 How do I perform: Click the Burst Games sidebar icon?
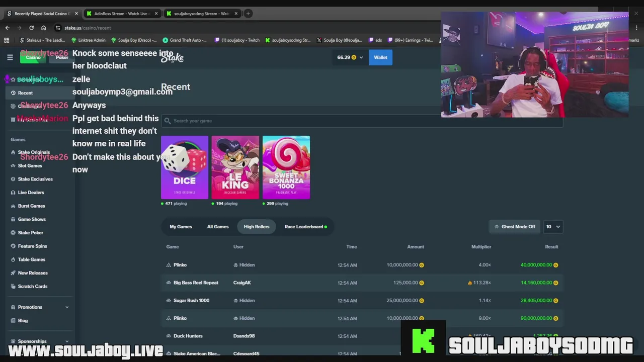13,206
